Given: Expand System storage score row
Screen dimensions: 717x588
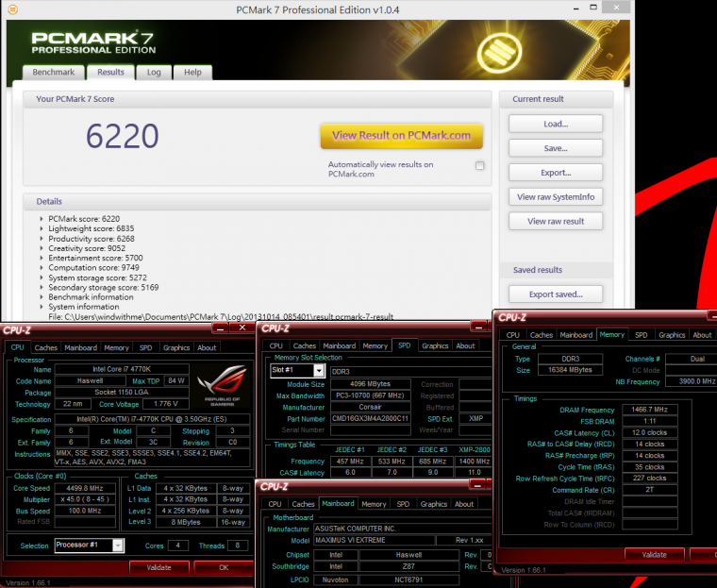Looking at the screenshot, I should pos(42,277).
